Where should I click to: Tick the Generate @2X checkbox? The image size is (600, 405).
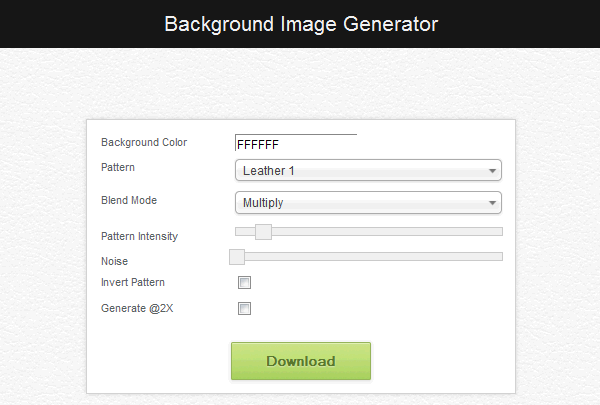tap(245, 309)
